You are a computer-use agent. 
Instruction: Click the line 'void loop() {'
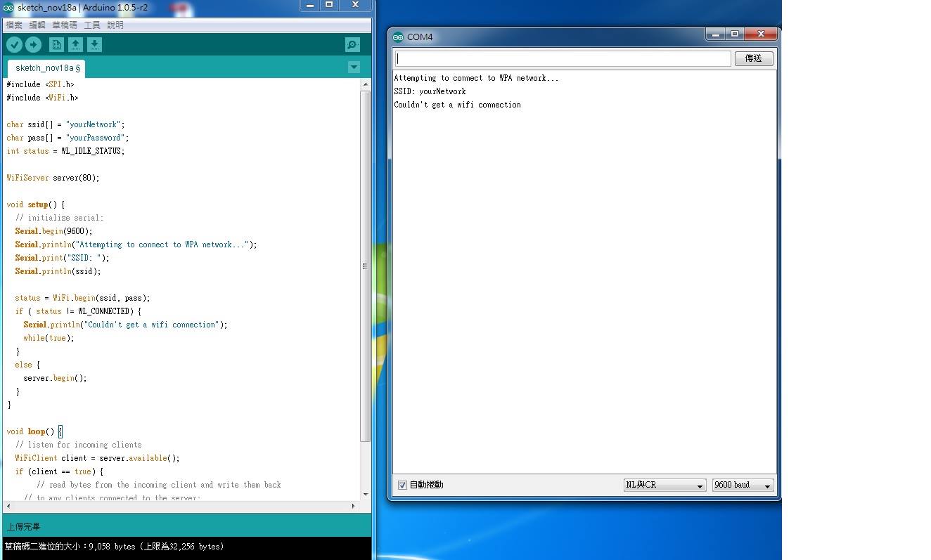34,431
